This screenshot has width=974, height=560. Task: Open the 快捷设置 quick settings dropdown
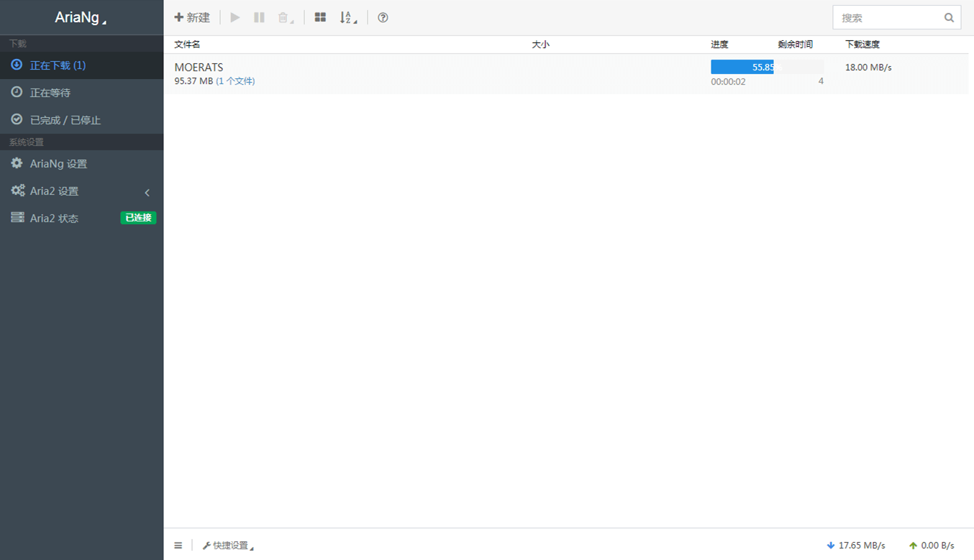click(228, 546)
